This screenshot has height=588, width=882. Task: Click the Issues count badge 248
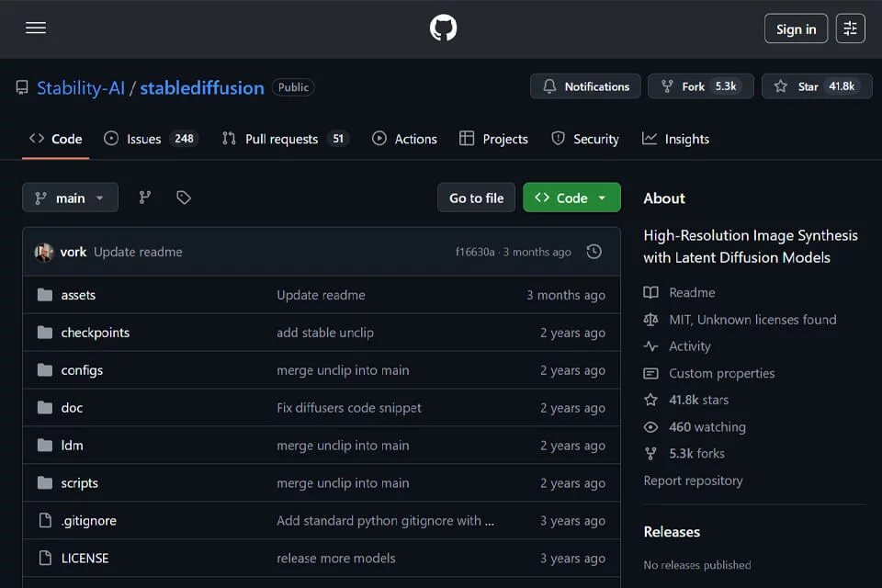pyautogui.click(x=184, y=139)
